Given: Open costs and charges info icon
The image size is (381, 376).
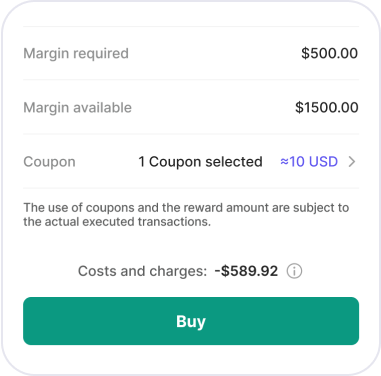Looking at the screenshot, I should point(294,271).
